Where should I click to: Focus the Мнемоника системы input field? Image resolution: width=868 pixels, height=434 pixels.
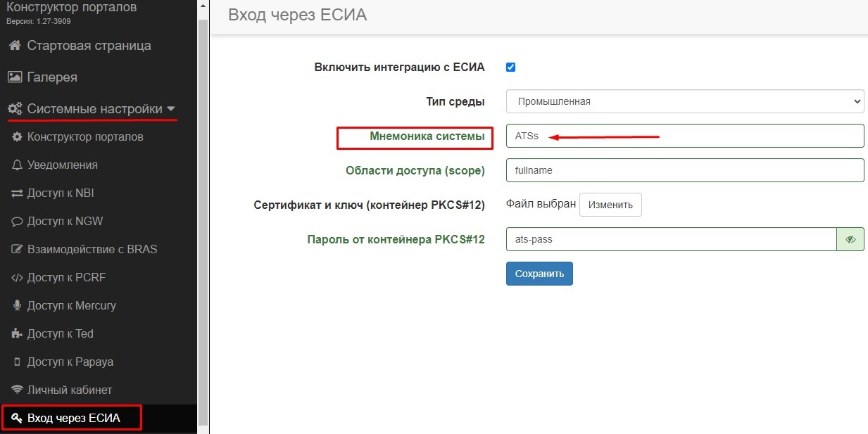point(684,136)
